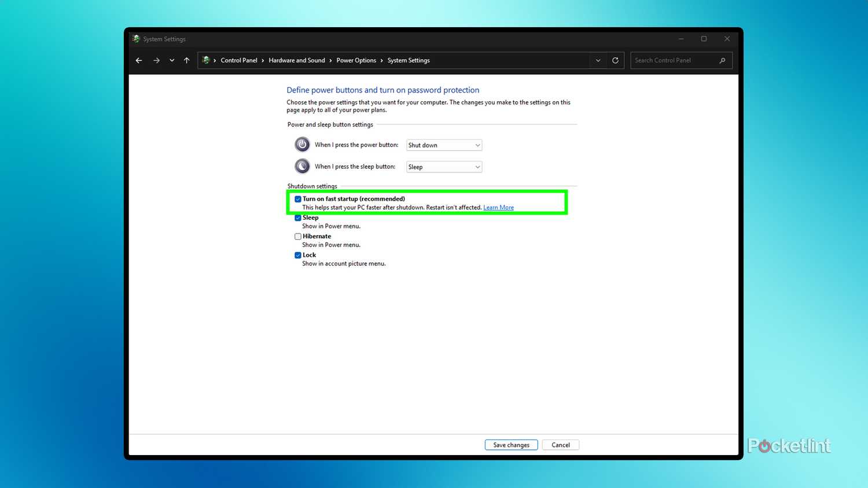Uncheck the Sleep option

298,217
